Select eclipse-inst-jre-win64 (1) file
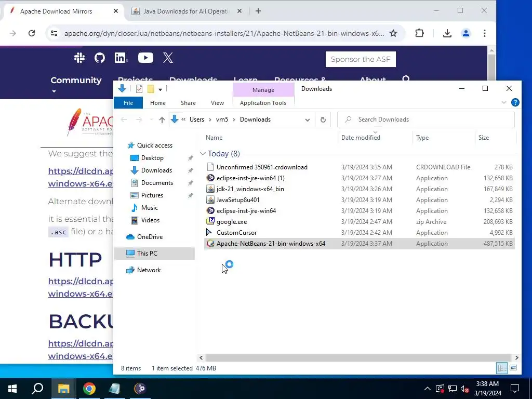 click(x=360, y=178)
